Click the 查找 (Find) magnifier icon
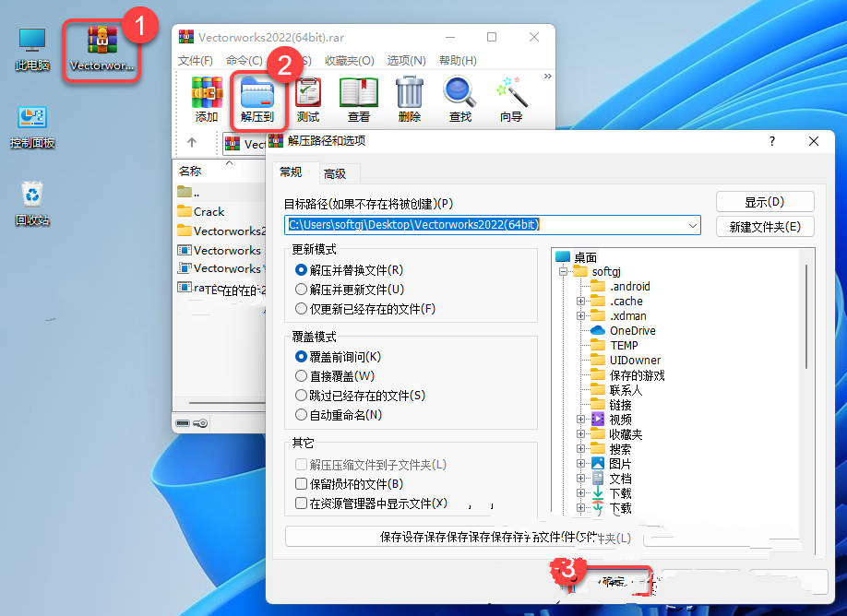847x616 pixels. pos(460,100)
